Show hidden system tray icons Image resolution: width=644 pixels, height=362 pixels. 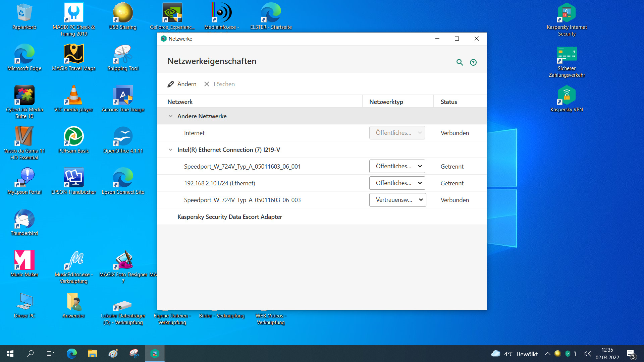coord(547,354)
